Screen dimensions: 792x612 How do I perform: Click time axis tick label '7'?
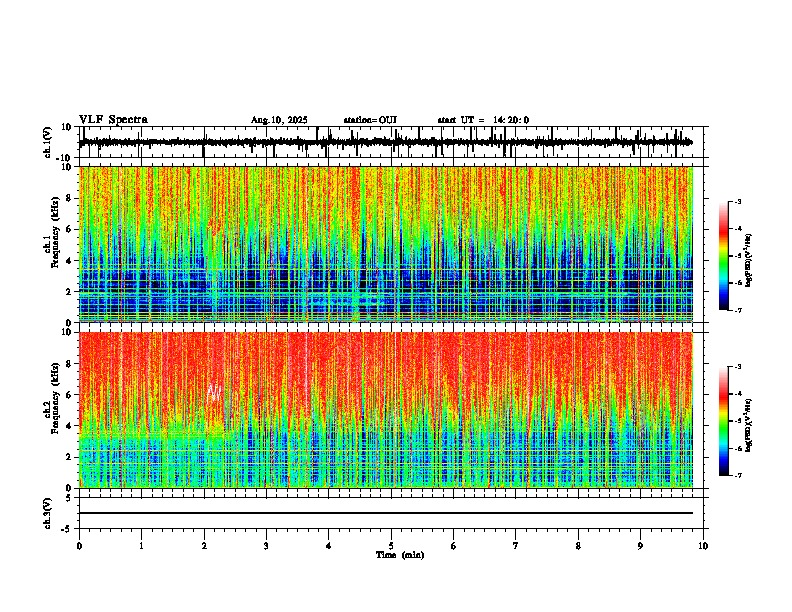tap(516, 546)
